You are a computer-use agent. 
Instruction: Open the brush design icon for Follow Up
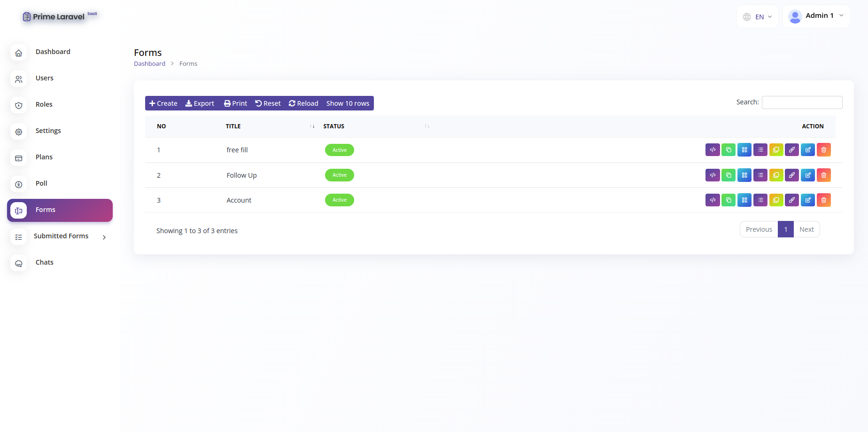792,175
